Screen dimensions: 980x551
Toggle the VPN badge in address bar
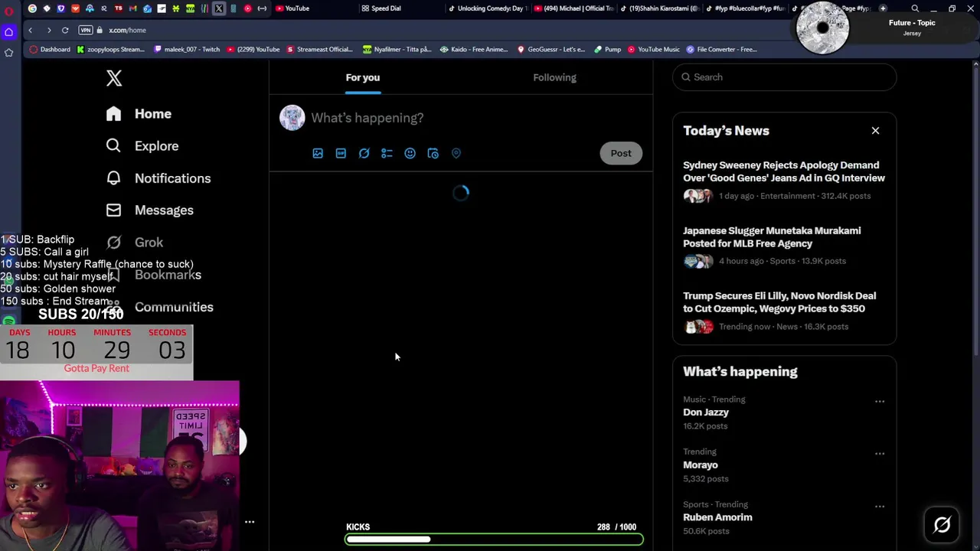pyautogui.click(x=86, y=30)
